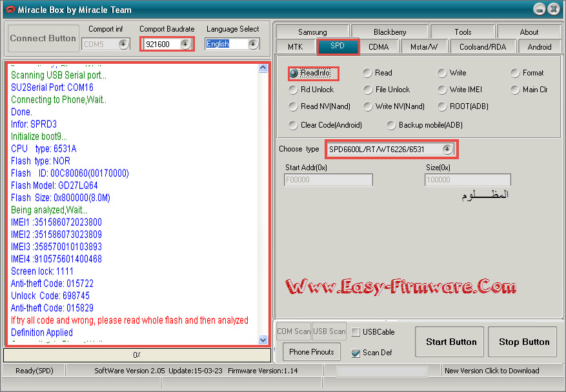Switch to the CDMA tab
The width and height of the screenshot is (566, 392).
pos(378,47)
